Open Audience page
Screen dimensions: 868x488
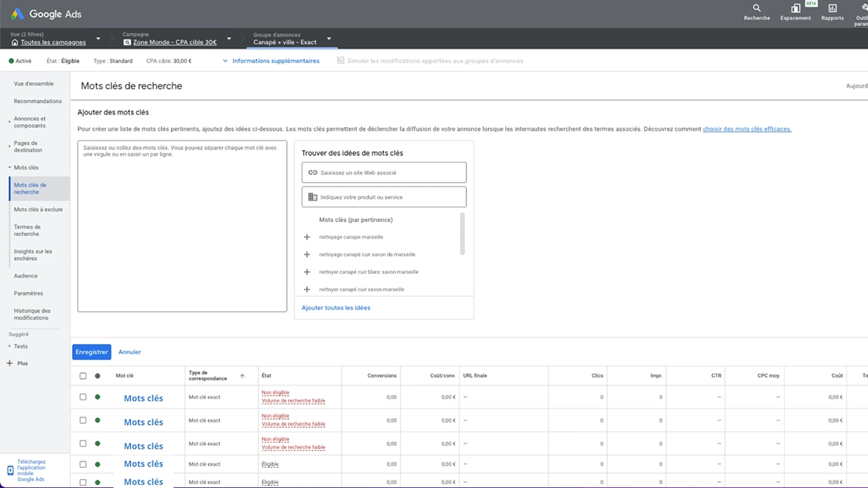pos(25,276)
